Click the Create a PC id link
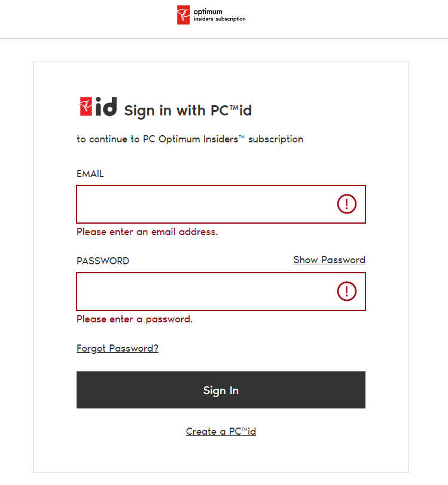 [221, 431]
